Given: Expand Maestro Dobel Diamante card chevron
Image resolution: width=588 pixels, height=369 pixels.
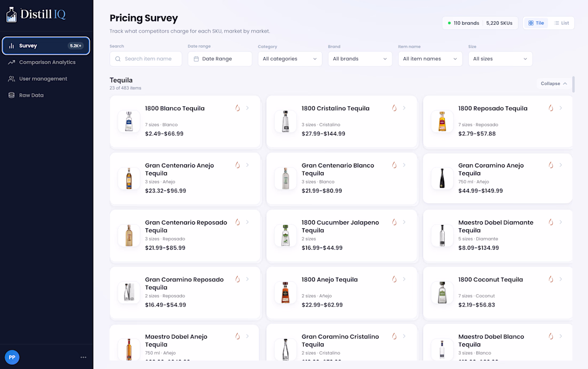Looking at the screenshot, I should pos(561,222).
